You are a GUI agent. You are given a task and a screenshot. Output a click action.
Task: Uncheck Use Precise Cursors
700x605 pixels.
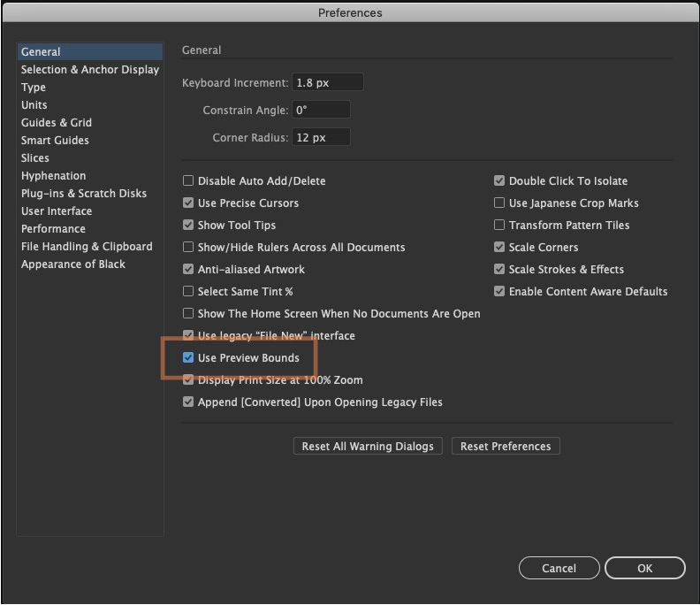click(x=188, y=203)
